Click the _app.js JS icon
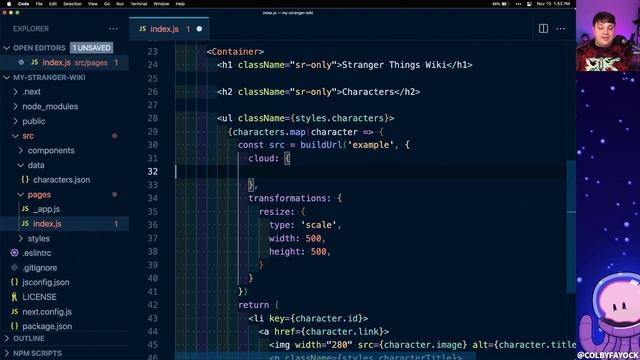The image size is (640, 360). pos(25,209)
